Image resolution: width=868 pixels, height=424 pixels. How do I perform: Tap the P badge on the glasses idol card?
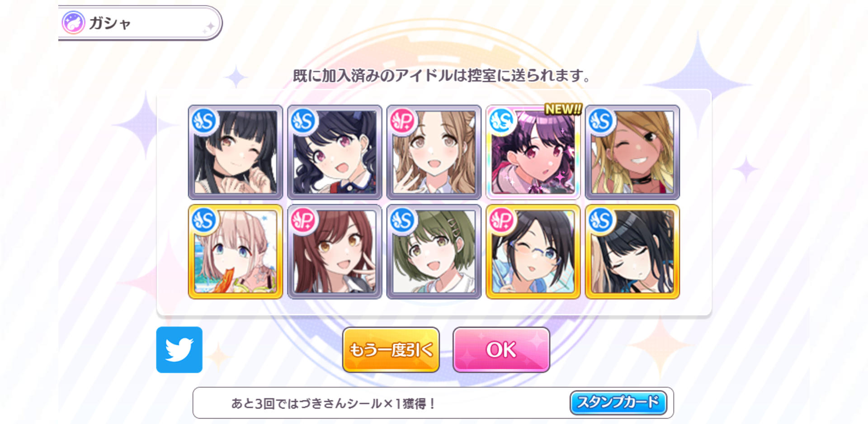pos(501,220)
